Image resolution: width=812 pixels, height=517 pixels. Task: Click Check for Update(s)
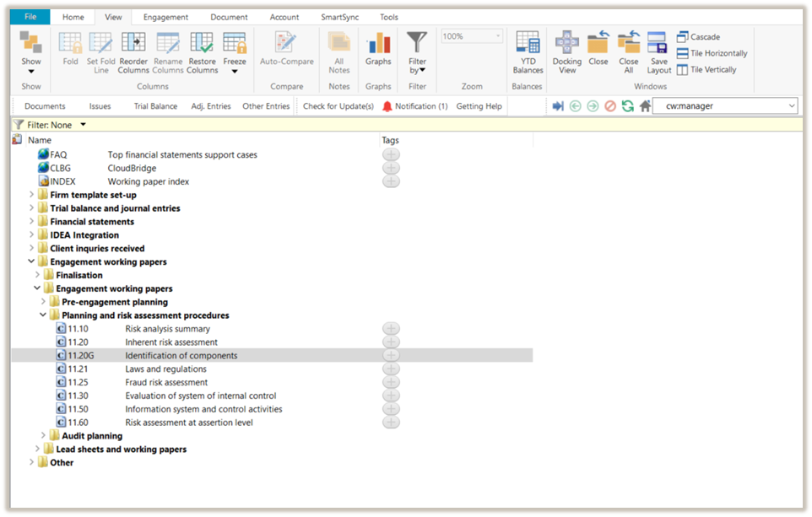pyautogui.click(x=338, y=106)
